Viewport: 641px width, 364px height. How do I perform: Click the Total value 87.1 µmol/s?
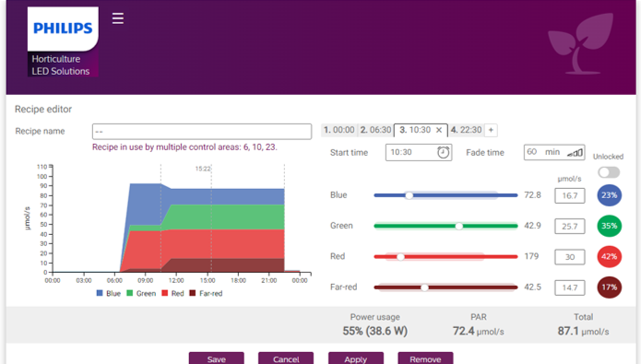point(583,331)
